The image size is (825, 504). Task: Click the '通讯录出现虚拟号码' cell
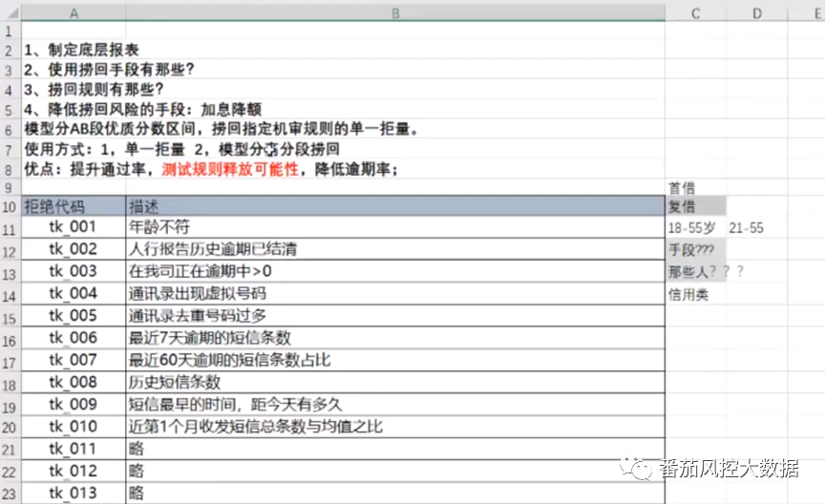point(395,294)
